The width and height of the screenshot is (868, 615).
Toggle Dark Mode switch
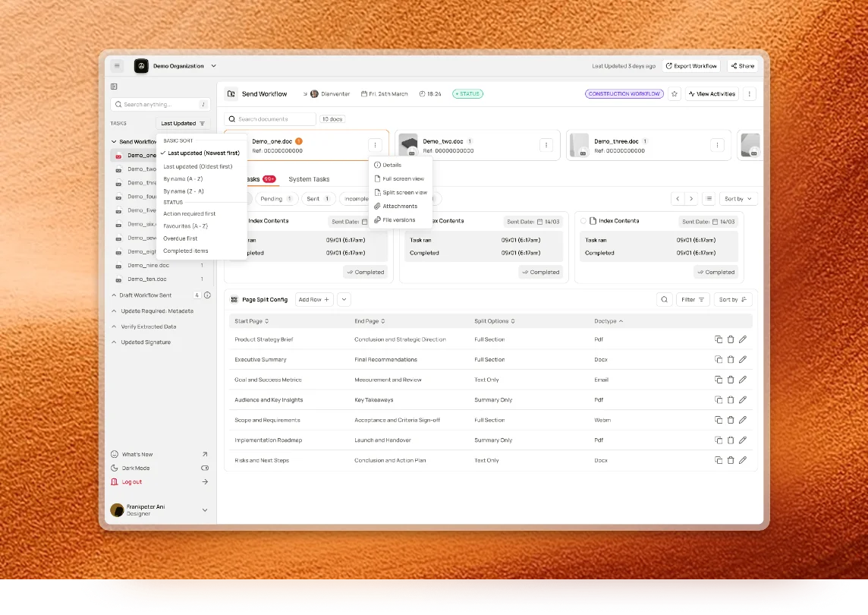(205, 468)
